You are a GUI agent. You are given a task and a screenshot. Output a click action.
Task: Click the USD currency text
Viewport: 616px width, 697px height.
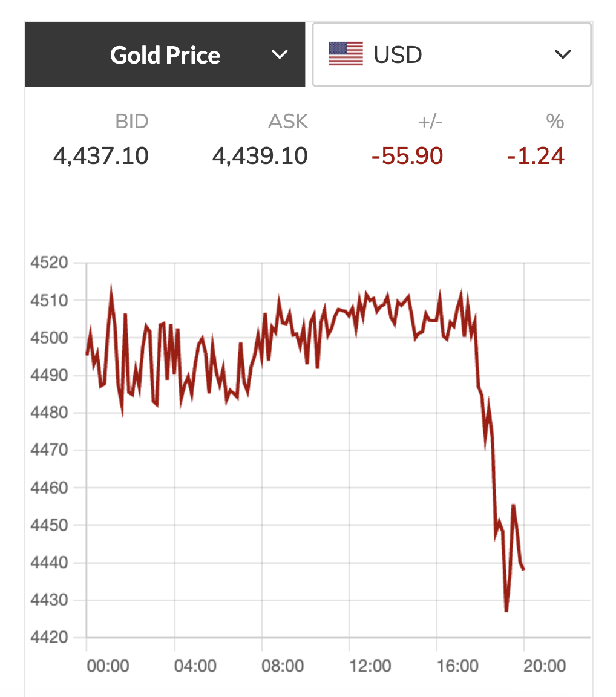point(398,55)
